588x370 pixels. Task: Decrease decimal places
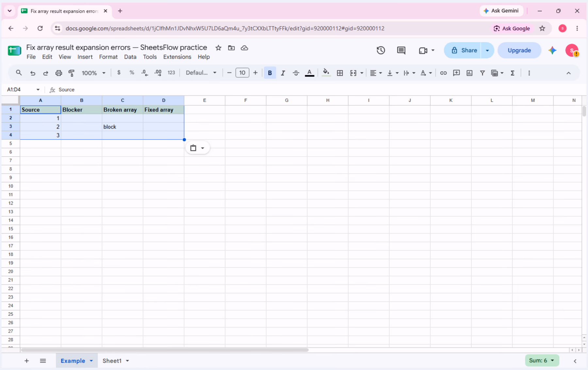coord(145,73)
